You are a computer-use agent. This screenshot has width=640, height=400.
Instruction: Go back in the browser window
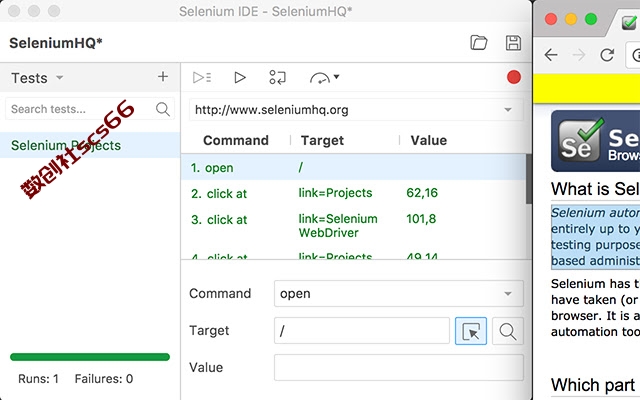coord(551,55)
